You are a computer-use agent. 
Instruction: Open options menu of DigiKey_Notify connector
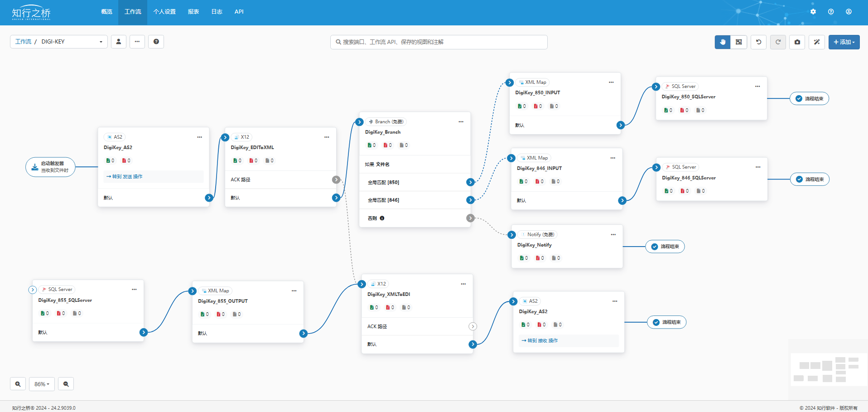(613, 234)
